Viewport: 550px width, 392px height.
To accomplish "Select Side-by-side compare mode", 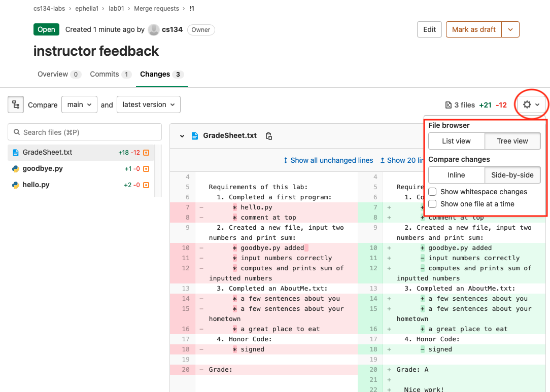I will click(512, 175).
